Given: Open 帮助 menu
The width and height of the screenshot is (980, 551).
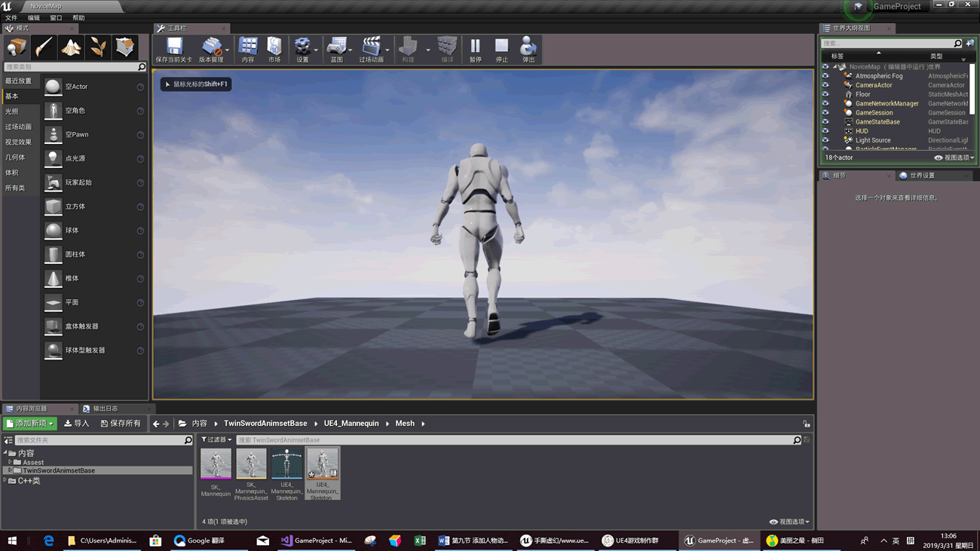Looking at the screenshot, I should click(x=78, y=17).
